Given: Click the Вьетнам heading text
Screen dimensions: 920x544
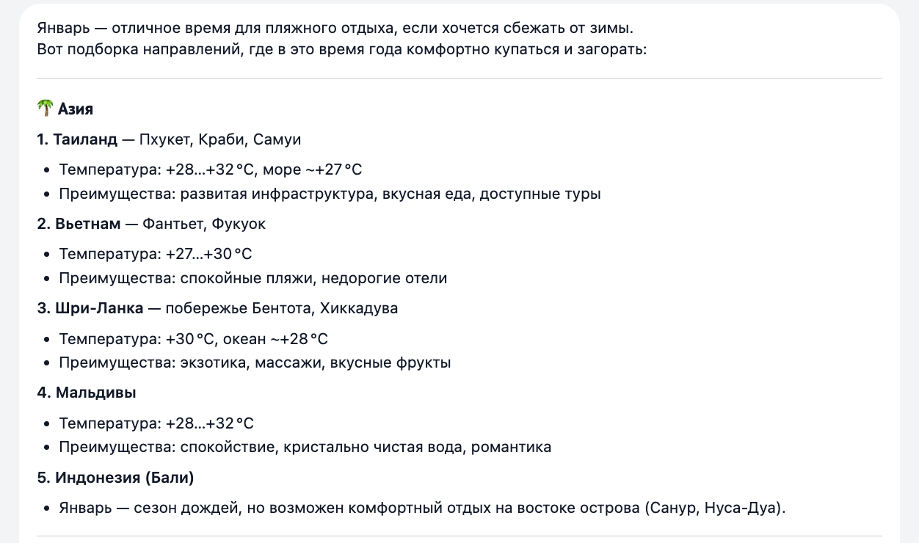Looking at the screenshot, I should pos(79,223).
